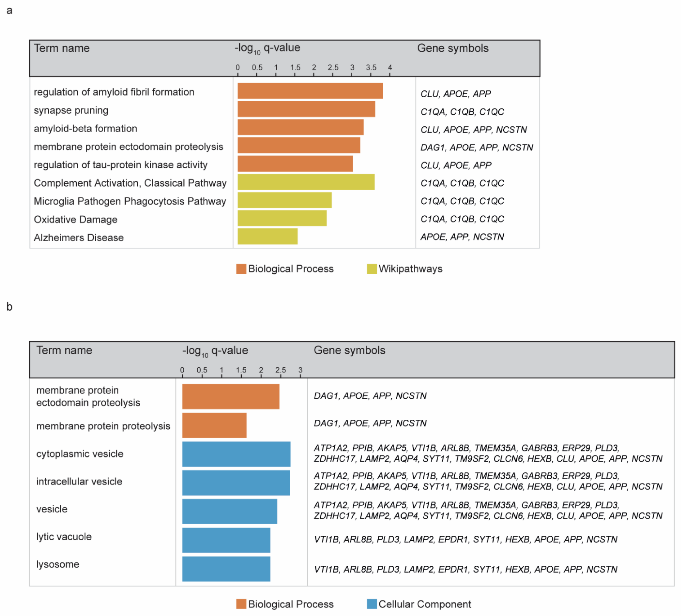Click the 'Microglia Pathogen Phagocytosis Pathway' term label
Viewport: 681px width, 616px height.
pos(130,201)
